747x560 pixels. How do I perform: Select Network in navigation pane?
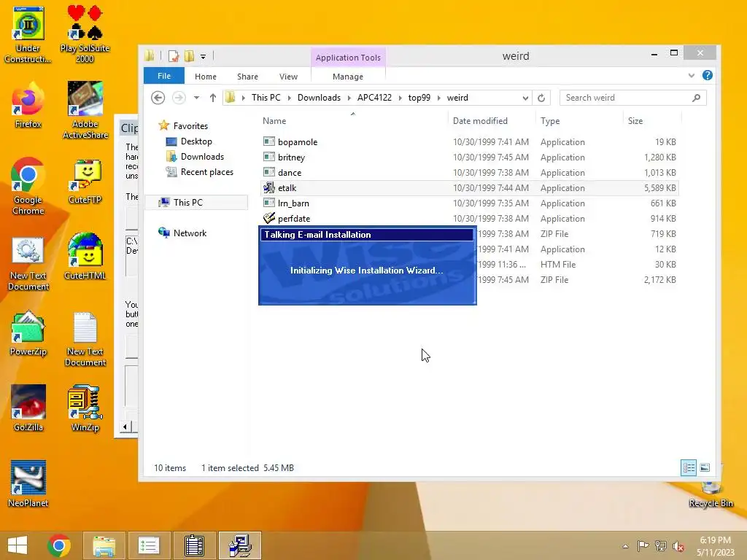point(190,233)
